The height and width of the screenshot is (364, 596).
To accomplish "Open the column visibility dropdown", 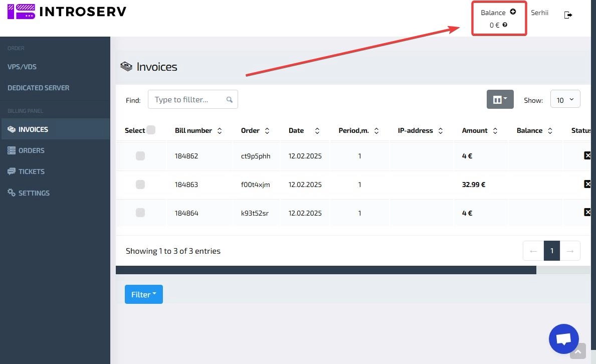I will point(500,100).
